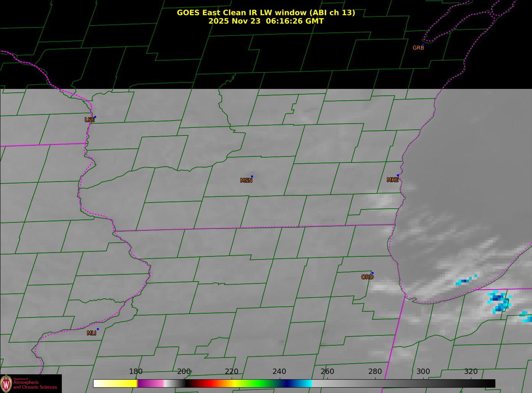Select the LSE station marker

tap(95, 117)
